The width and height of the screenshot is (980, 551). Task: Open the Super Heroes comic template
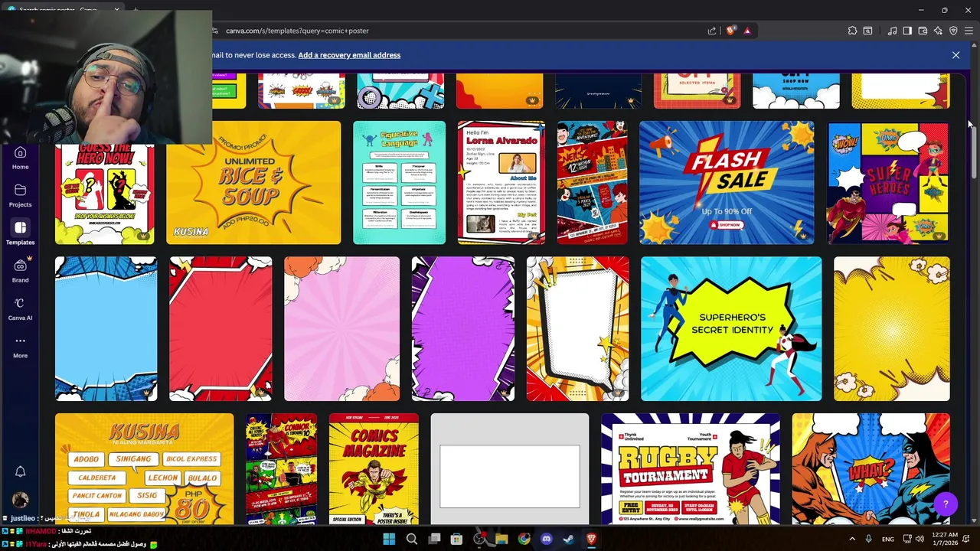coord(888,182)
